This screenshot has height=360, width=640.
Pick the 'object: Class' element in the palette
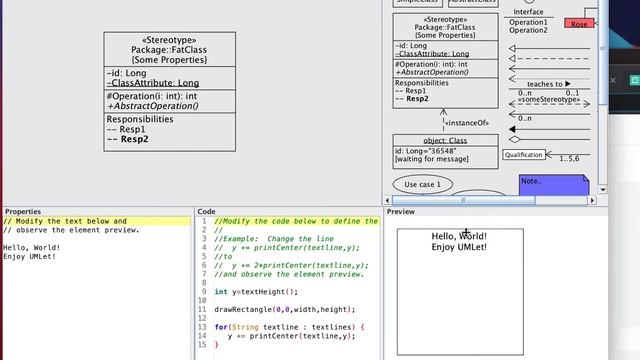coord(445,151)
